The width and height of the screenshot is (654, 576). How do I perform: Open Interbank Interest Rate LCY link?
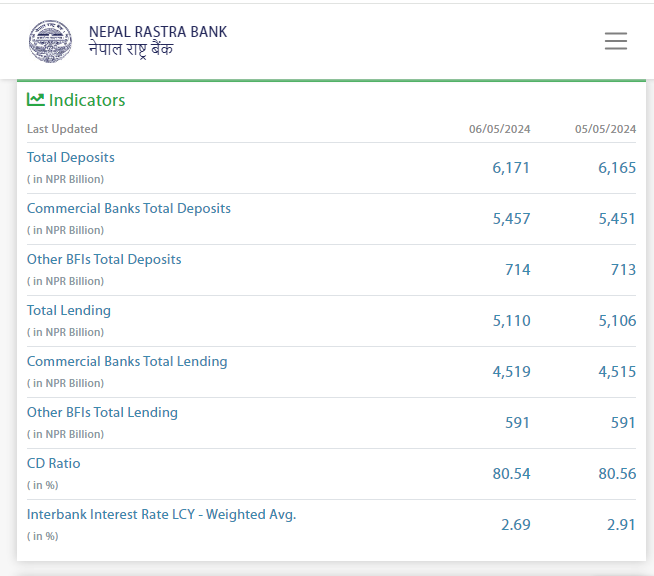click(x=161, y=514)
